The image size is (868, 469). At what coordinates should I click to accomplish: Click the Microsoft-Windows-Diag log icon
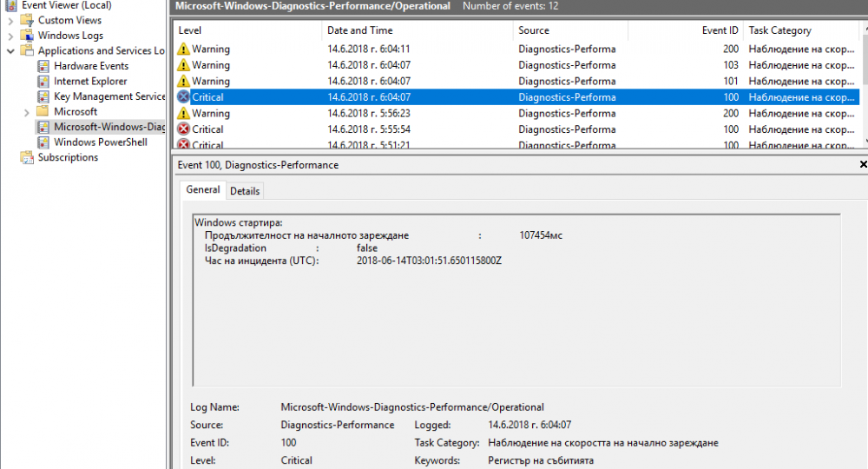[x=43, y=127]
